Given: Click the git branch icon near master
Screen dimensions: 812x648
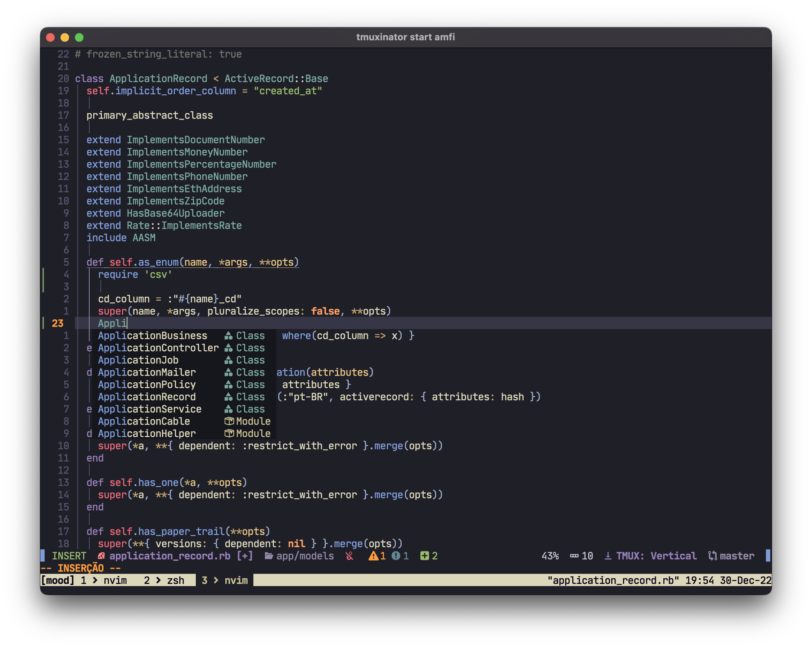Looking at the screenshot, I should coord(713,556).
